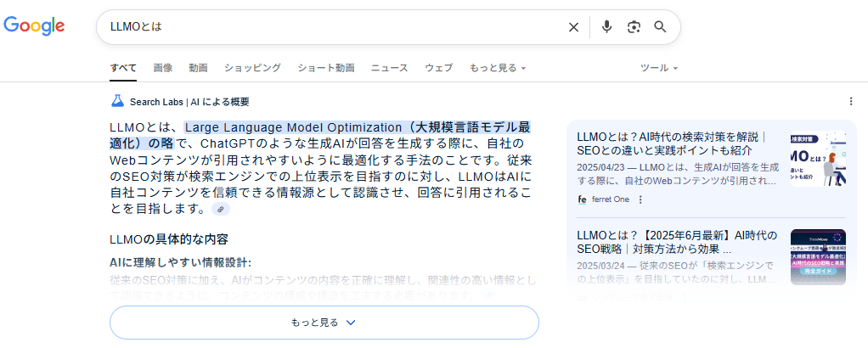
Task: Open the 完全ガイド article thumbnail
Action: click(x=818, y=256)
